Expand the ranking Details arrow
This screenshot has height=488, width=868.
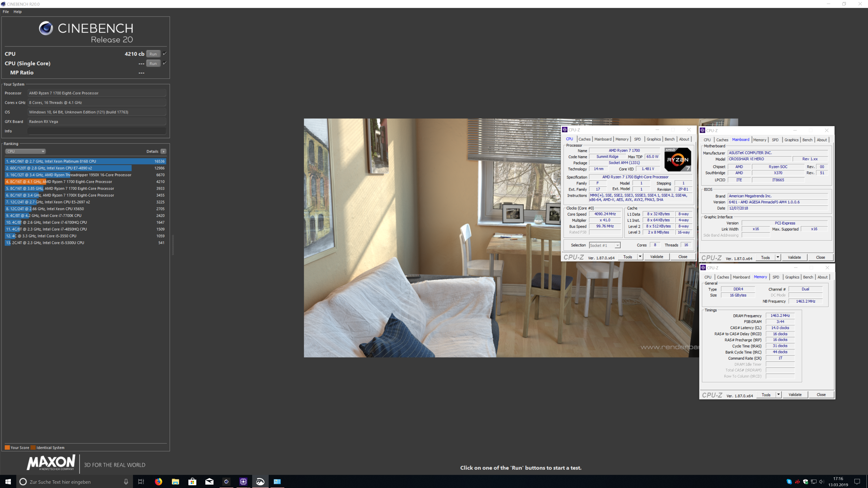(164, 151)
